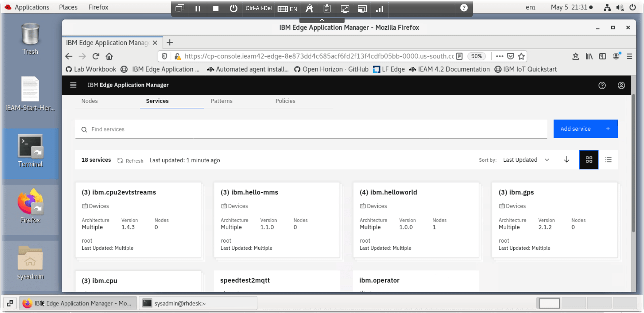Bookmark this page with the star
644x313 pixels.
pos(521,56)
